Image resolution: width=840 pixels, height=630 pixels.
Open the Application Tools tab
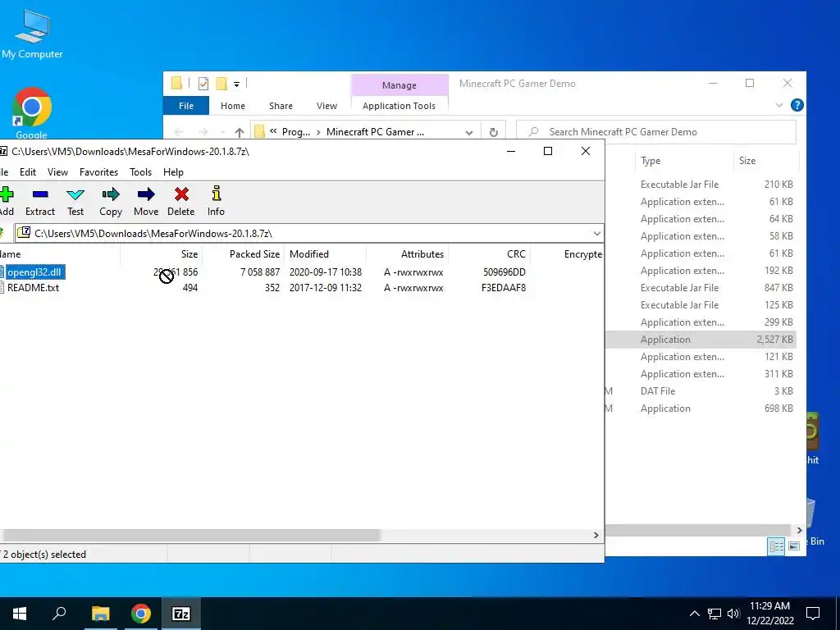(x=399, y=106)
